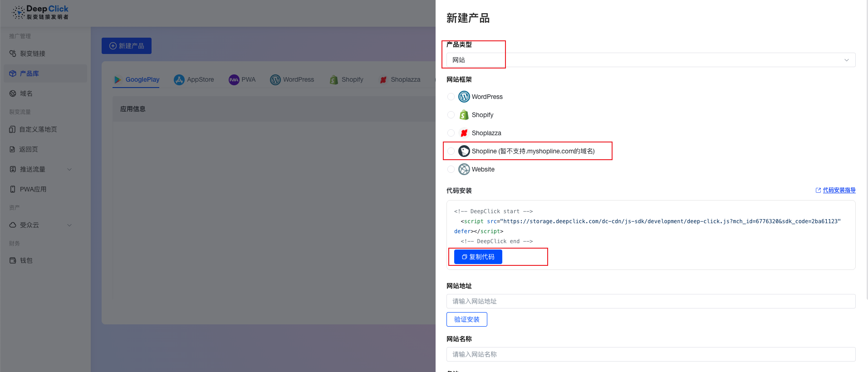Click the 域名 globe icon in sidebar
This screenshot has width=868, height=372.
[x=13, y=93]
